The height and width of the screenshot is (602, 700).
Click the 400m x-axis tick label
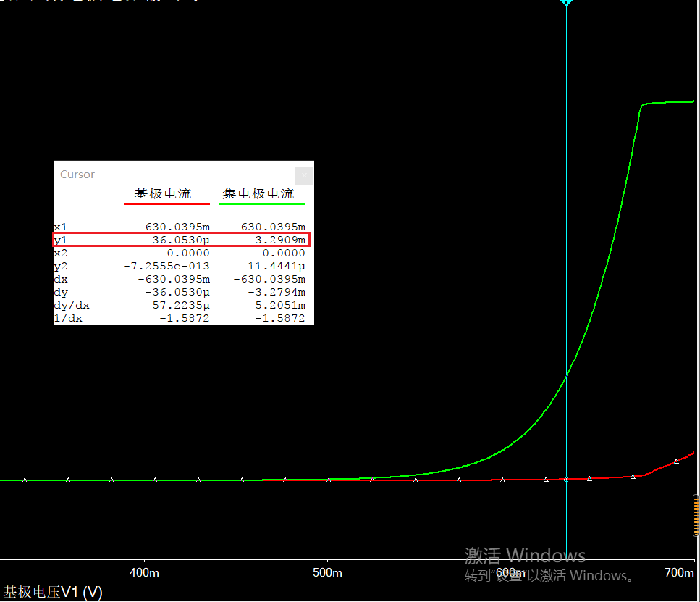point(144,573)
